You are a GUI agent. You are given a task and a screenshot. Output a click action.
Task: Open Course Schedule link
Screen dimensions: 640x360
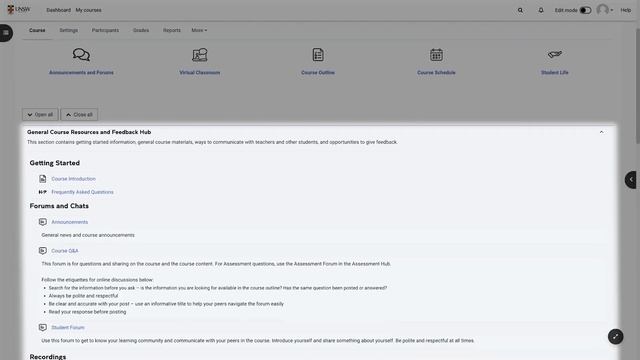point(436,73)
